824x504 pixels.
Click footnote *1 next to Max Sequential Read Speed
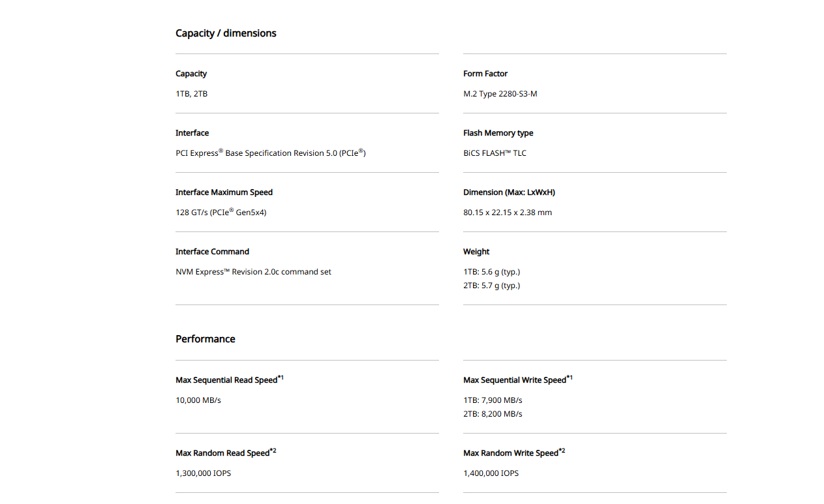pyautogui.click(x=281, y=378)
